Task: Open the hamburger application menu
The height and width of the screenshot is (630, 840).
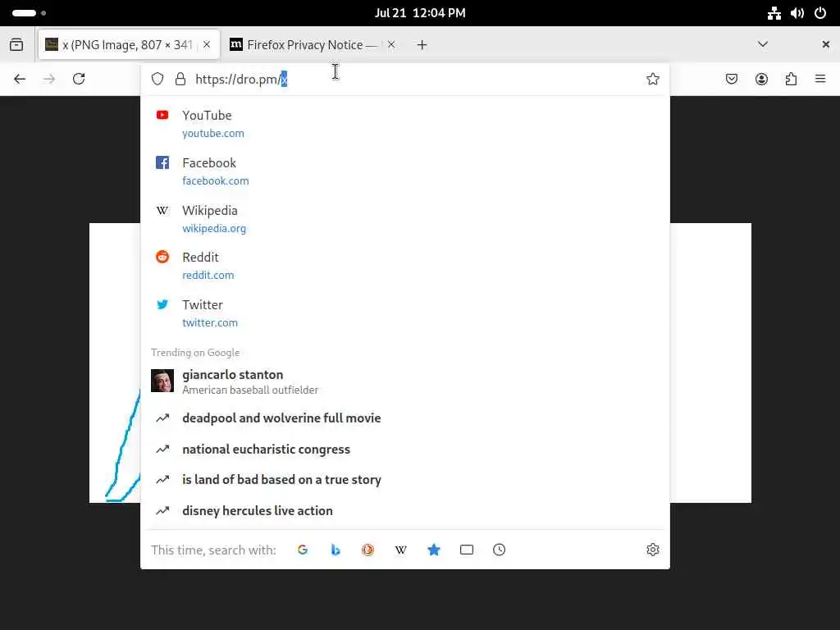Action: click(x=820, y=80)
